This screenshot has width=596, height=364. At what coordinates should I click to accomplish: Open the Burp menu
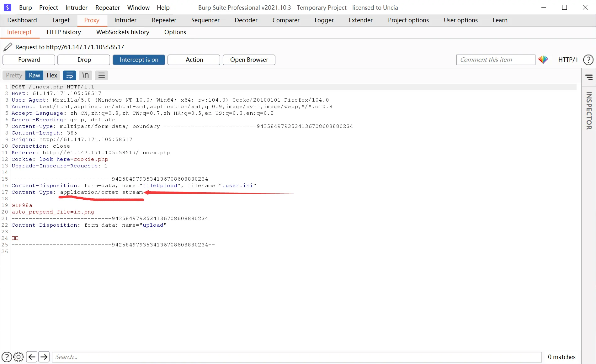tap(25, 8)
